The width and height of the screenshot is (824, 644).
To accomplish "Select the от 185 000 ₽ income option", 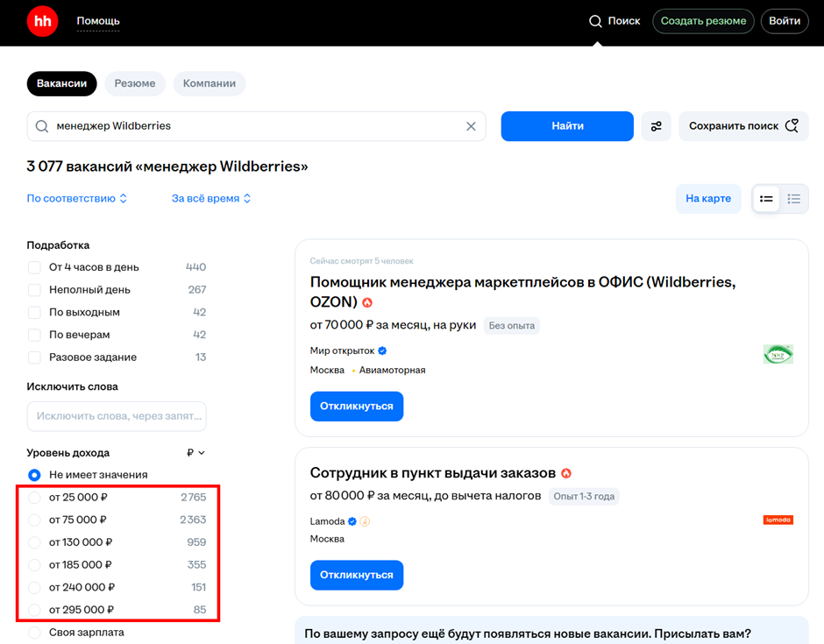I will click(34, 565).
